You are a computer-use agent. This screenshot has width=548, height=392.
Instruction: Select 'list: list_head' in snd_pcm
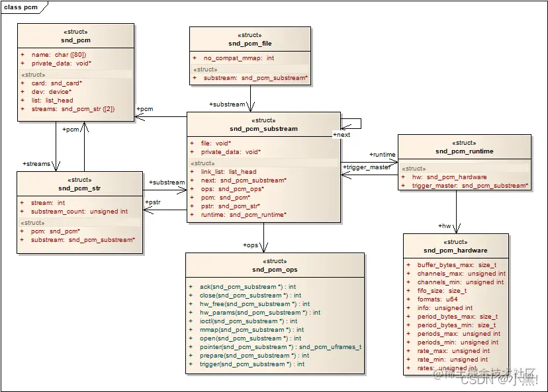[x=52, y=100]
